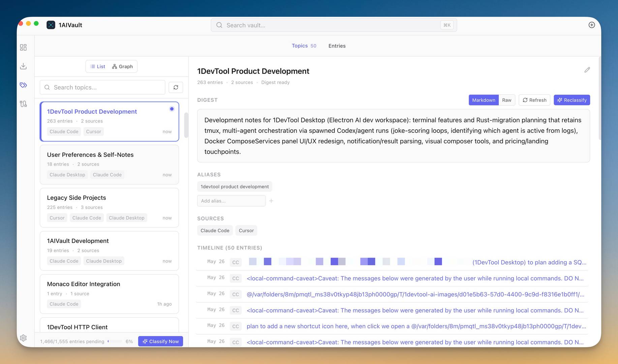Select the 1AIVault Development topic
The image size is (618, 364).
point(109,251)
